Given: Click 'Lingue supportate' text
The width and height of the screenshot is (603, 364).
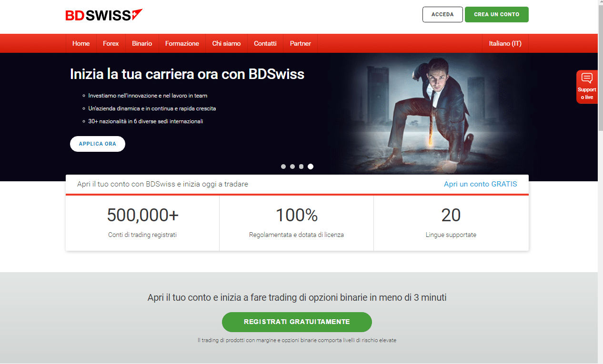Looking at the screenshot, I should [x=451, y=235].
